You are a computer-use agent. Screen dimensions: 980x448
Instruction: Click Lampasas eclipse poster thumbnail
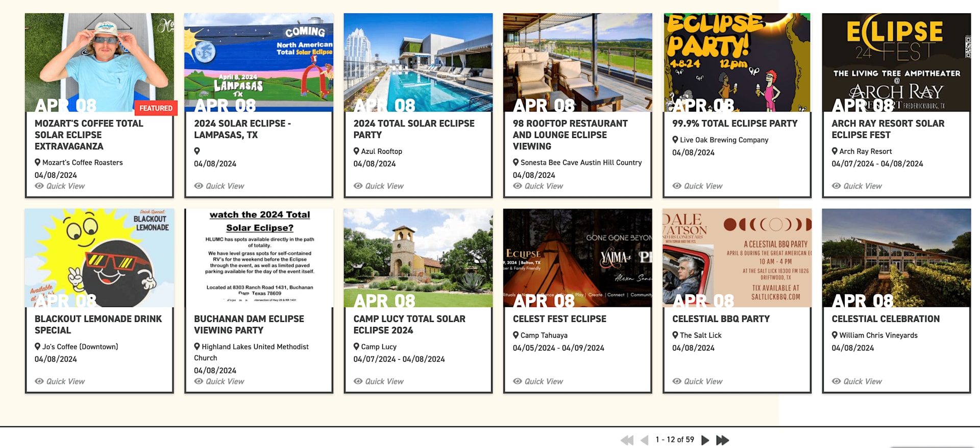point(259,62)
